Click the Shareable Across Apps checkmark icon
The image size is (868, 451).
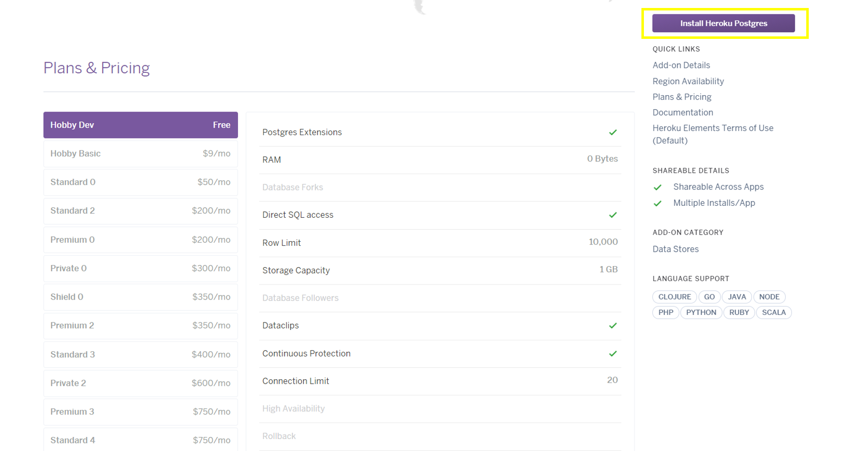coord(657,187)
